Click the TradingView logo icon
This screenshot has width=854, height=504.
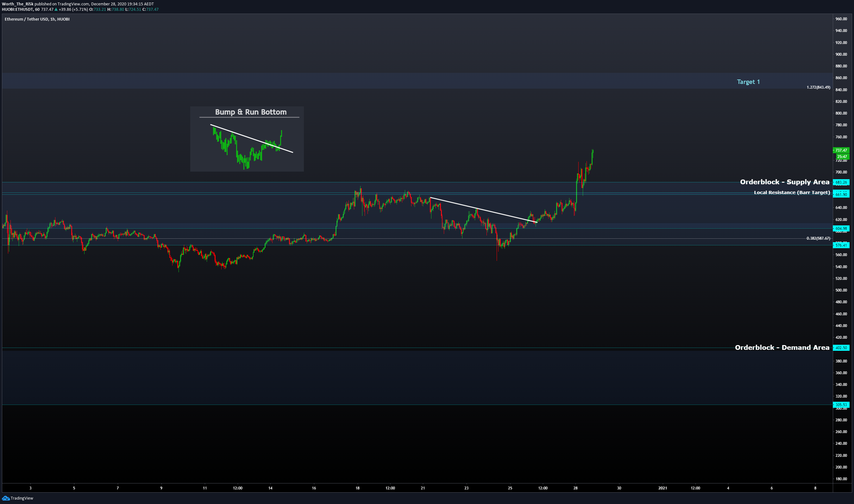[x=5, y=498]
